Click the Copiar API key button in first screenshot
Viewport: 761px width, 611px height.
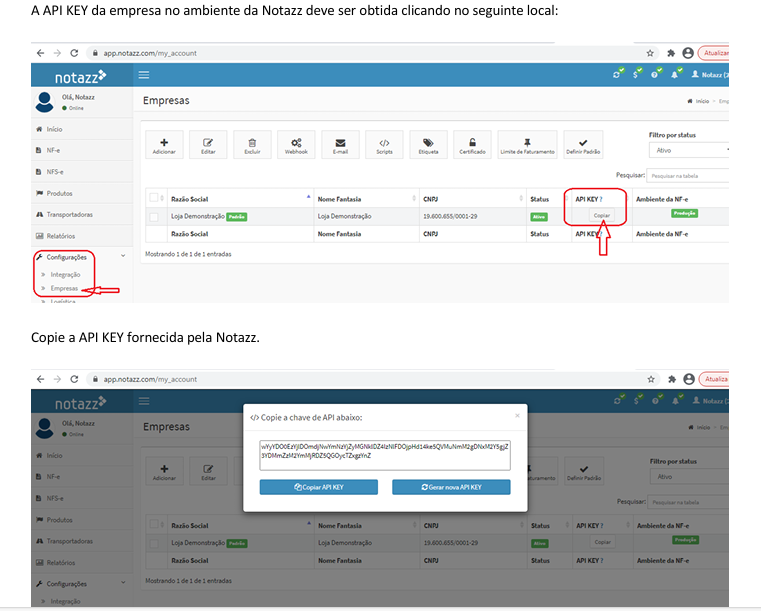pos(602,215)
